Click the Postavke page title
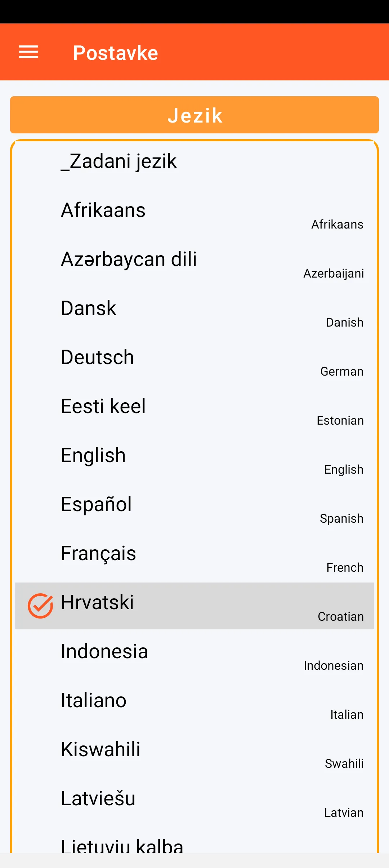The height and width of the screenshot is (868, 389). (116, 53)
